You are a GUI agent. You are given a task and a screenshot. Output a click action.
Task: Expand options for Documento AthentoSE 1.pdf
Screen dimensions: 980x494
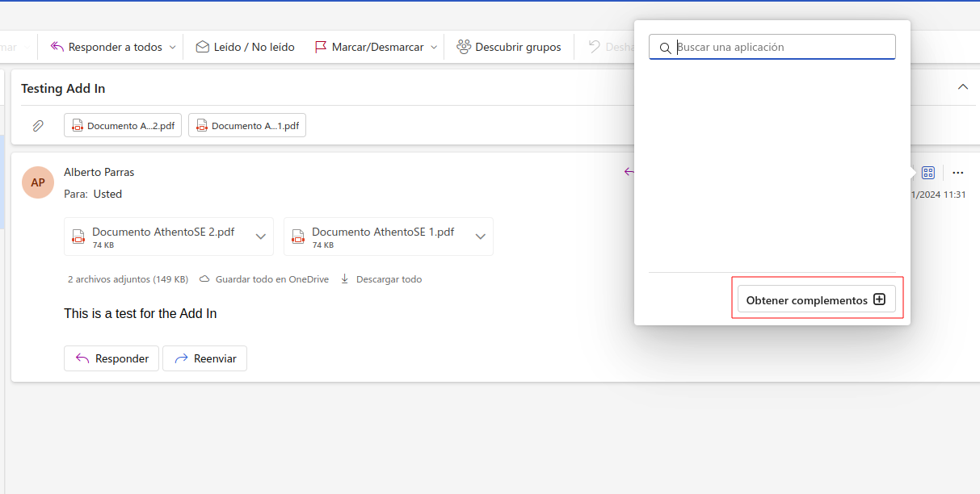point(480,237)
